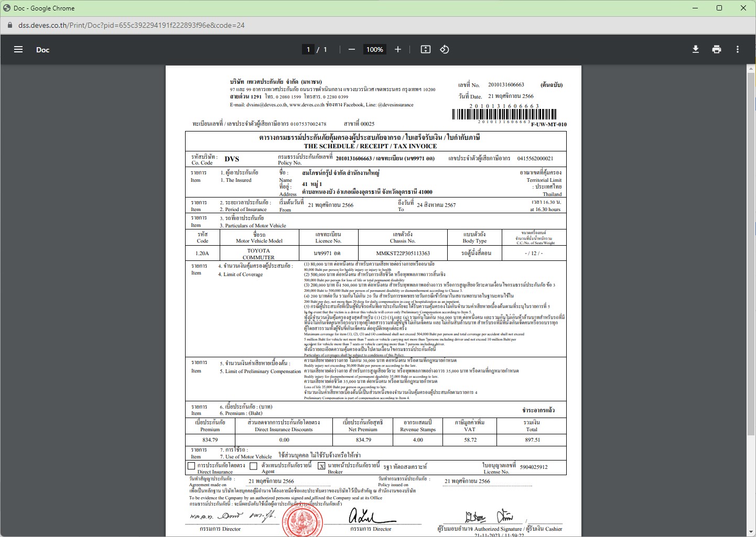Viewport: 756px width, 537px height.
Task: Click chassis number MMKST22P305113363
Action: [x=403, y=253]
